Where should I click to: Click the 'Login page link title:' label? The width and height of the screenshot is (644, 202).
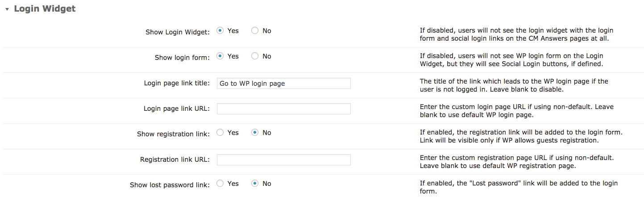(x=177, y=83)
